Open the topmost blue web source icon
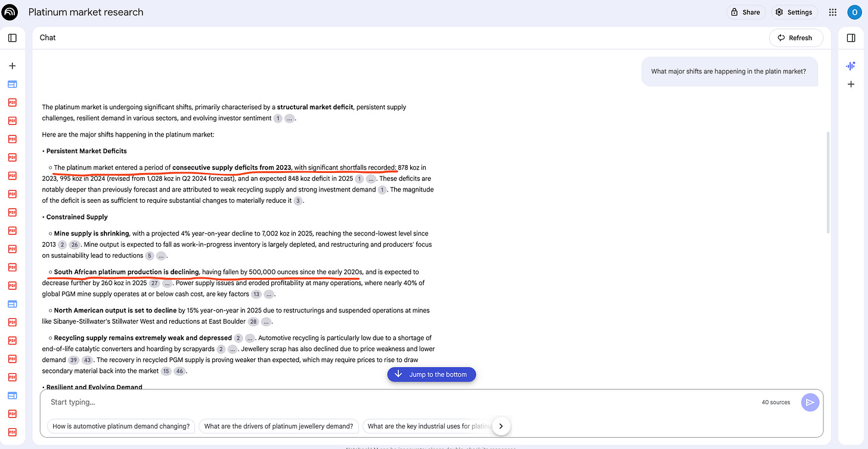This screenshot has width=868, height=449. click(x=13, y=84)
